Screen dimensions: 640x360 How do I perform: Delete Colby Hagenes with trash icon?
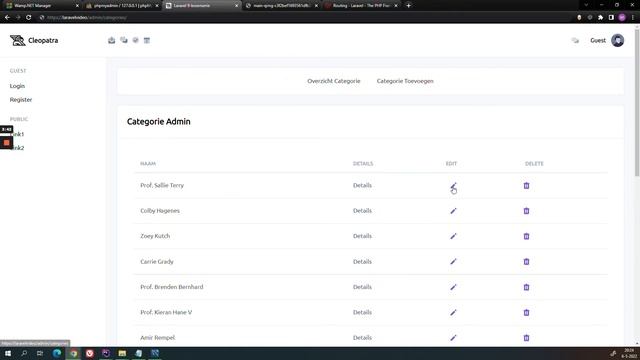tap(526, 211)
